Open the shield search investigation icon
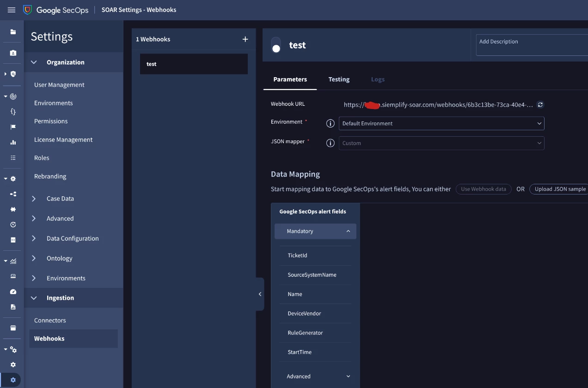The width and height of the screenshot is (588, 388). pyautogui.click(x=13, y=74)
